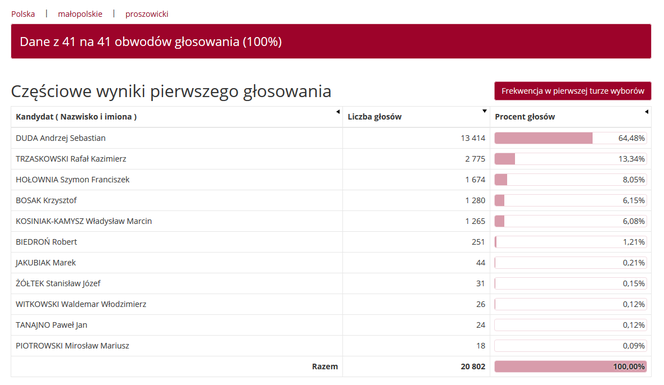Click the 13,34% progress bar
Image resolution: width=664 pixels, height=385 pixels.
(570, 159)
